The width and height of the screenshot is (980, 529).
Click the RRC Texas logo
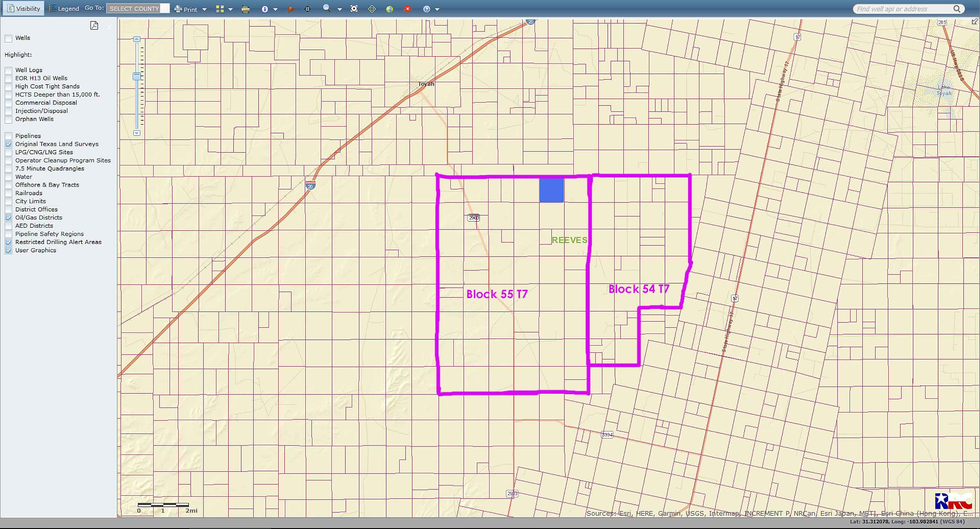click(953, 501)
